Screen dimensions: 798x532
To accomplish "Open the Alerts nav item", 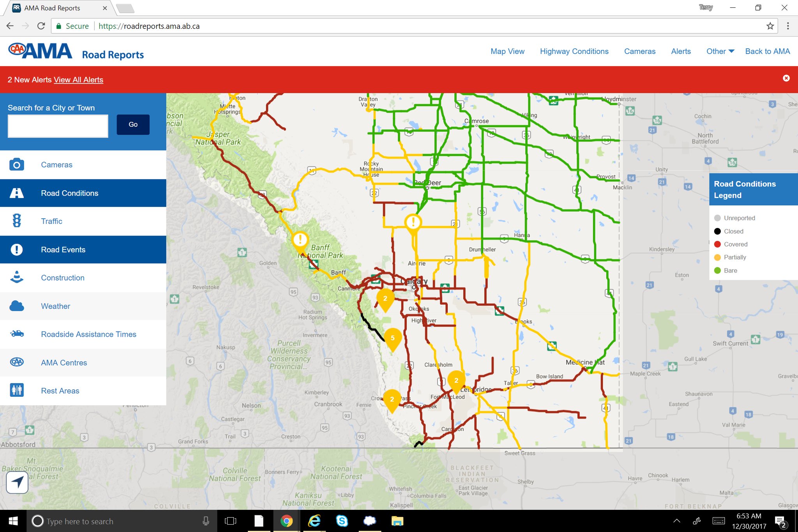I will point(681,51).
